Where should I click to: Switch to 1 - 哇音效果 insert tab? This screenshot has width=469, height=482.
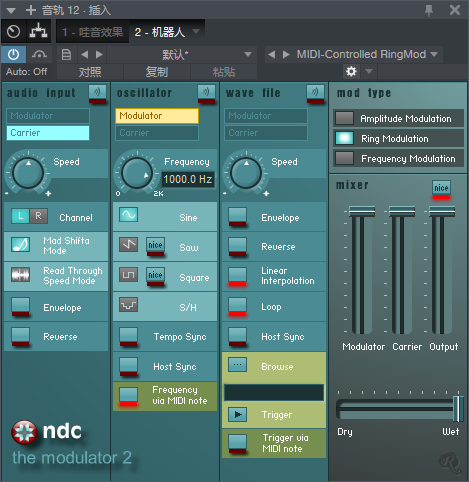tap(93, 32)
